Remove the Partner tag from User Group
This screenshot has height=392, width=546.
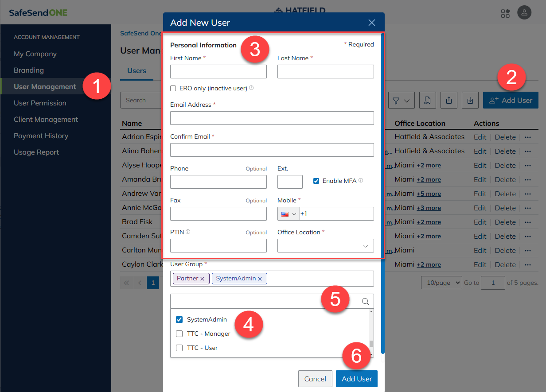pos(202,279)
